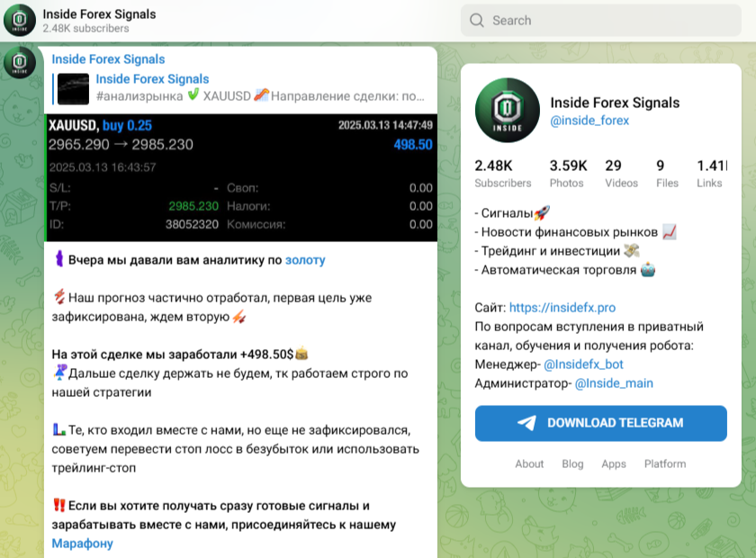The width and height of the screenshot is (756, 558).
Task: Open the Марафону link
Action: click(x=83, y=544)
